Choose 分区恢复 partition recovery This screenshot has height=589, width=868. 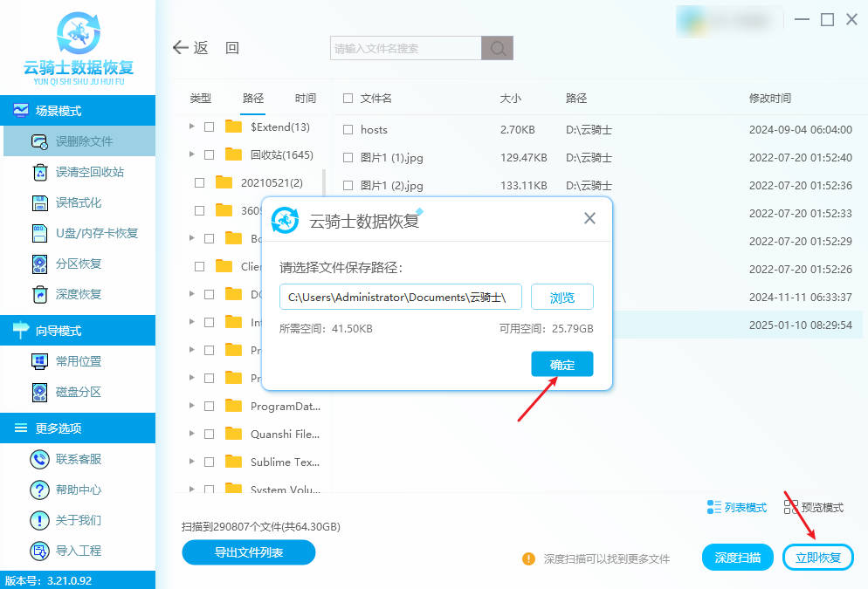39,264
